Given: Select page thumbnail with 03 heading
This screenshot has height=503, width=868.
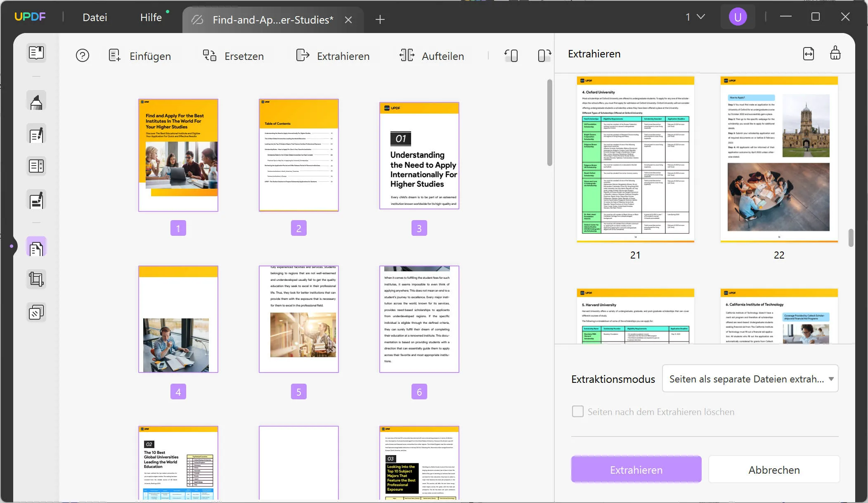Looking at the screenshot, I should coord(419,463).
